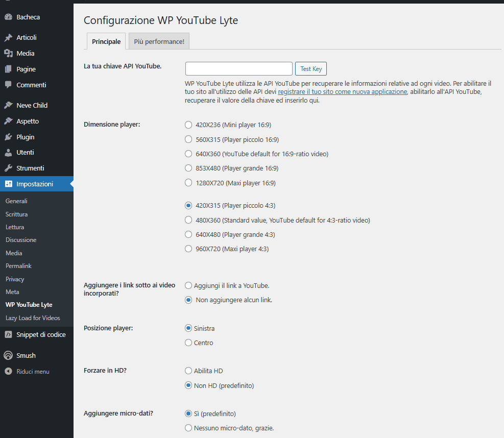Click the Media library icon in main menu
Viewport: 504px width, 438px height.
pyautogui.click(x=8, y=53)
